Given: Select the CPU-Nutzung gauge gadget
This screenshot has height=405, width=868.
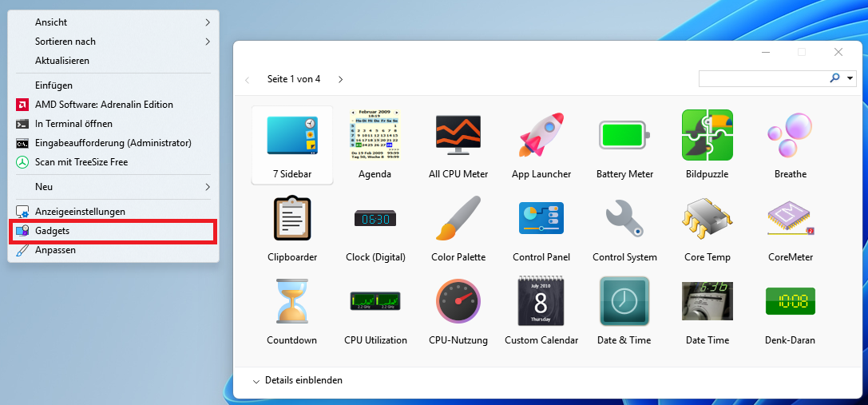Looking at the screenshot, I should pyautogui.click(x=458, y=301).
